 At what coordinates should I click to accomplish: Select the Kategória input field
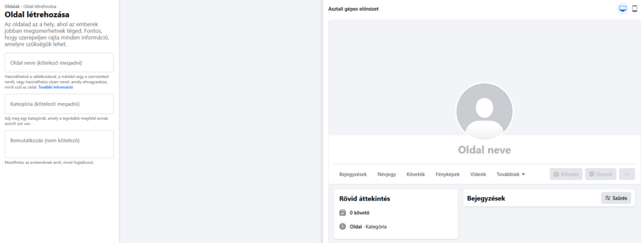(x=59, y=104)
